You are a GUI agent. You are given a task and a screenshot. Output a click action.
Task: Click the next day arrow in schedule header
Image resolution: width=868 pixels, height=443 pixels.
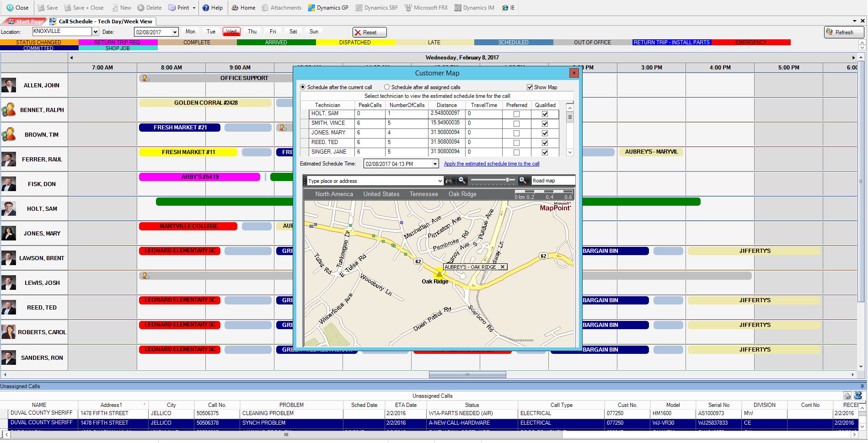tap(853, 58)
